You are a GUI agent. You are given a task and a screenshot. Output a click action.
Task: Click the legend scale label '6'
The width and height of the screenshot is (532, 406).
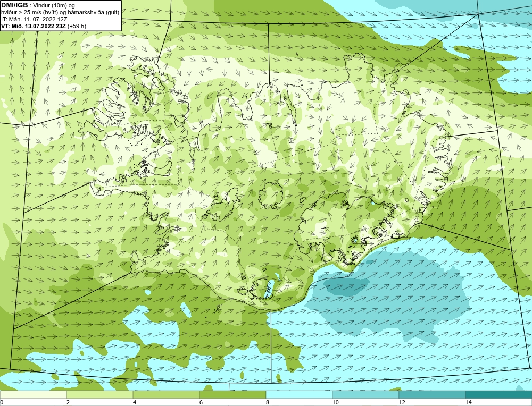click(x=201, y=402)
